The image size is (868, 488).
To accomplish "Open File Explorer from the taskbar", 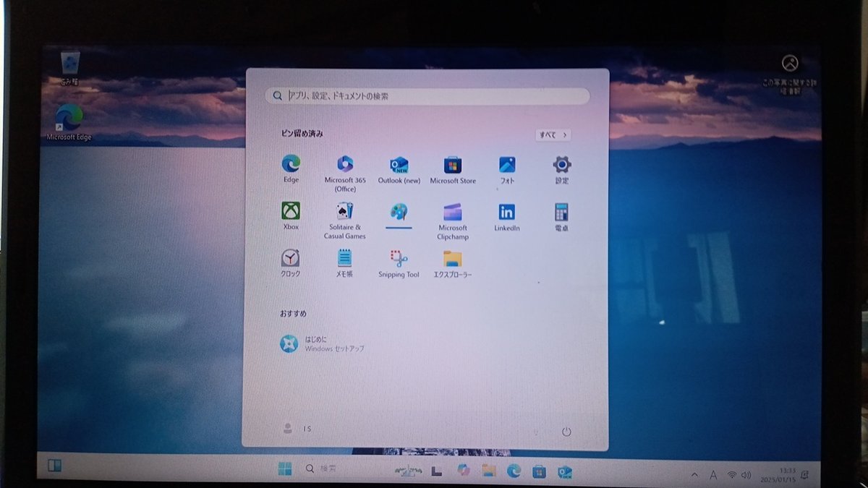I will (x=488, y=471).
